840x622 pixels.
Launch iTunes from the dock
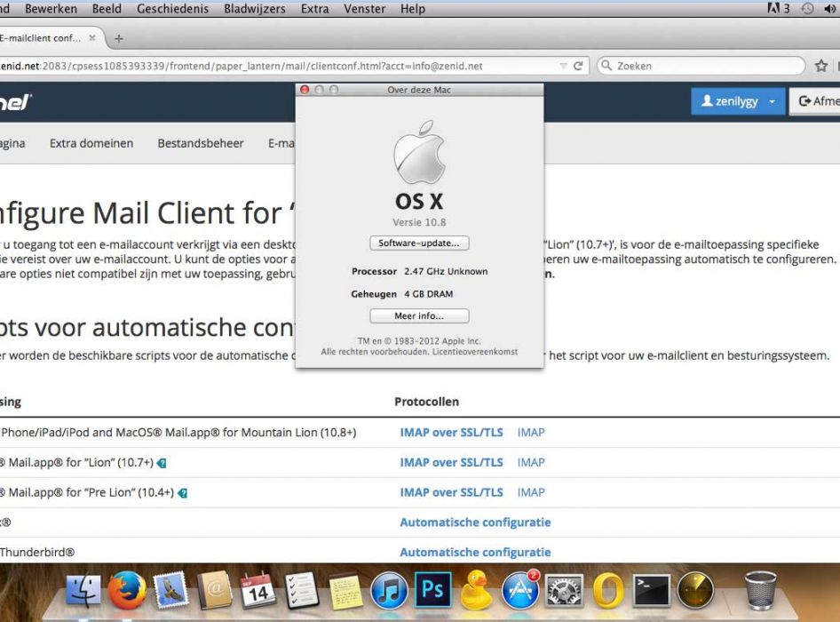click(x=389, y=591)
